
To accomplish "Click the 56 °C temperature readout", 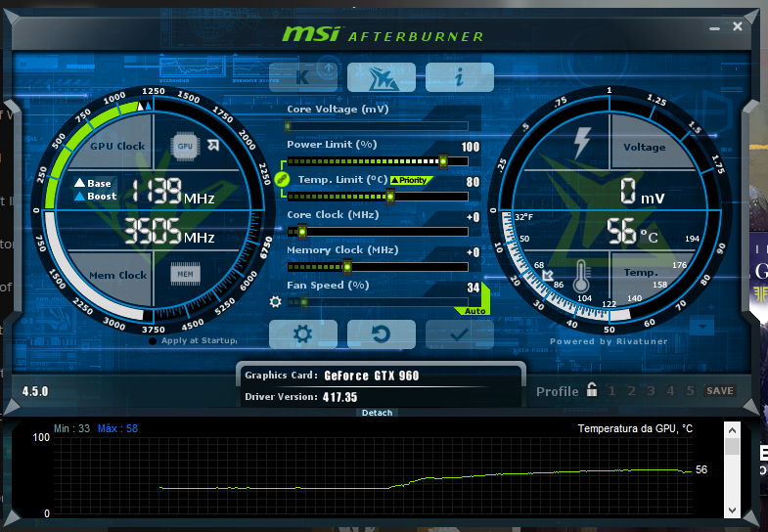I will pos(632,232).
